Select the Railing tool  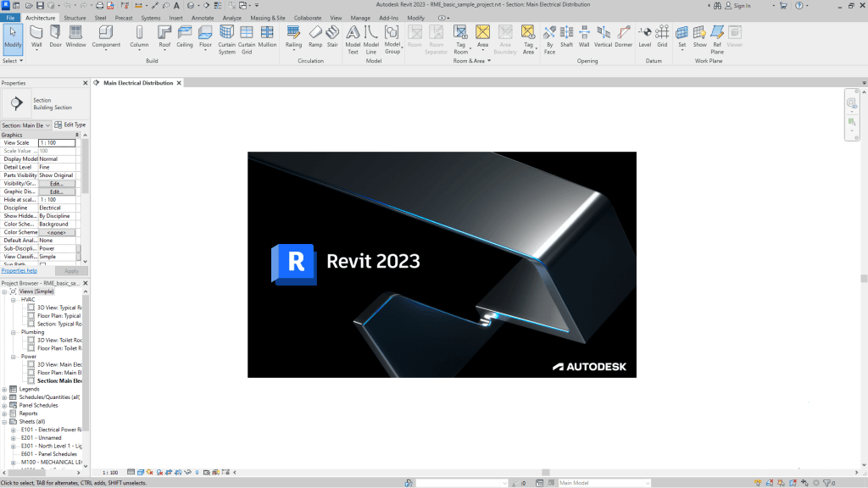pos(294,38)
